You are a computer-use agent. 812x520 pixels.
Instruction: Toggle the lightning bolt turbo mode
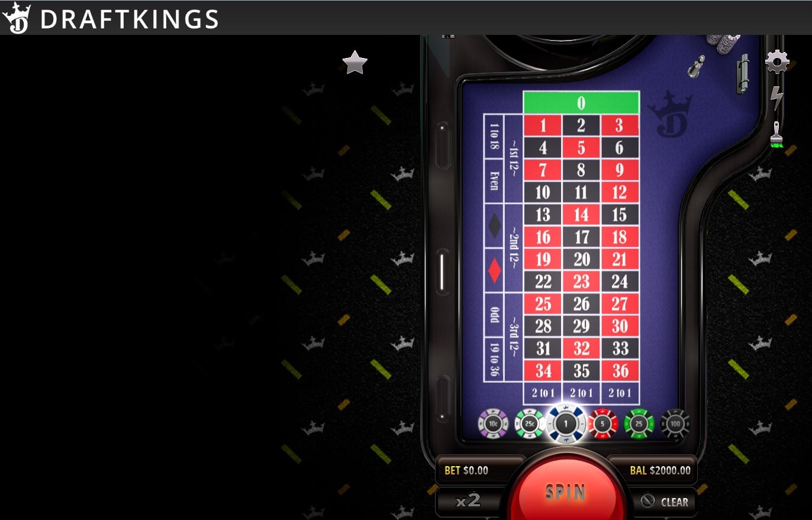776,98
